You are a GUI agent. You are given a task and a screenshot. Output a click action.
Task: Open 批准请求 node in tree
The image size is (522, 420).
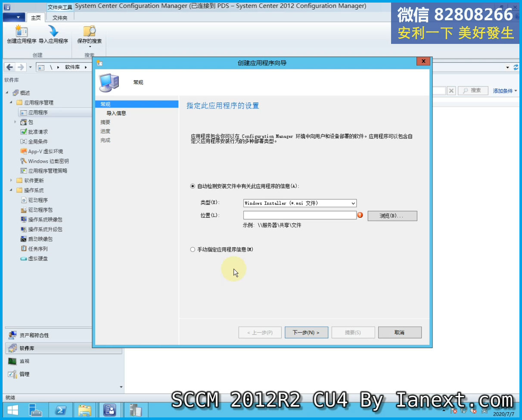(38, 132)
